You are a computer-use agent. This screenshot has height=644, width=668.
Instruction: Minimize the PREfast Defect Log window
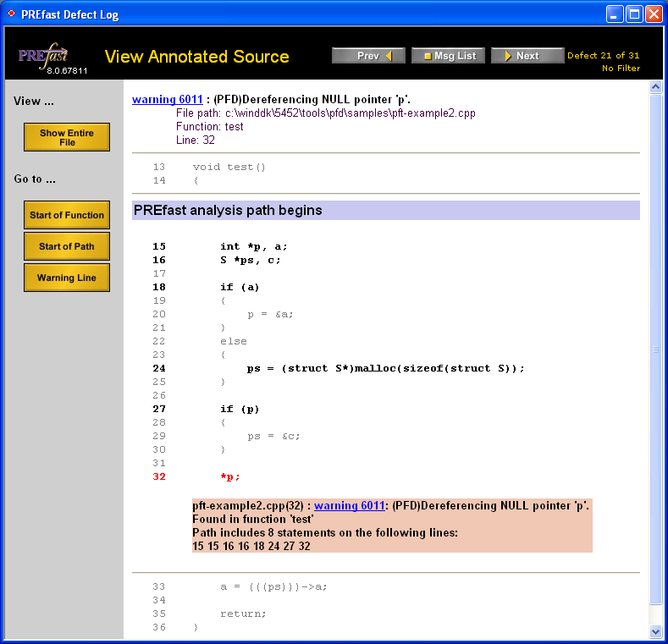[615, 14]
